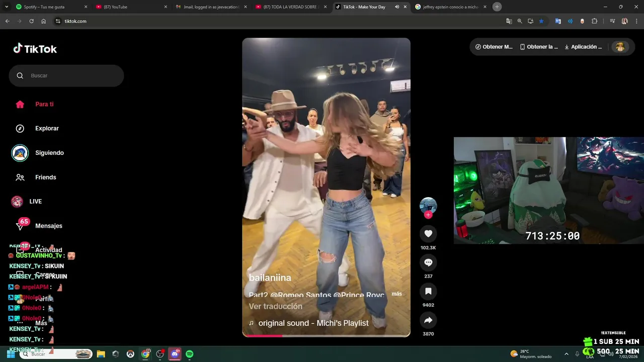Mute the TikTok tab via its speaker icon
This screenshot has width=644, height=362.
(397, 7)
